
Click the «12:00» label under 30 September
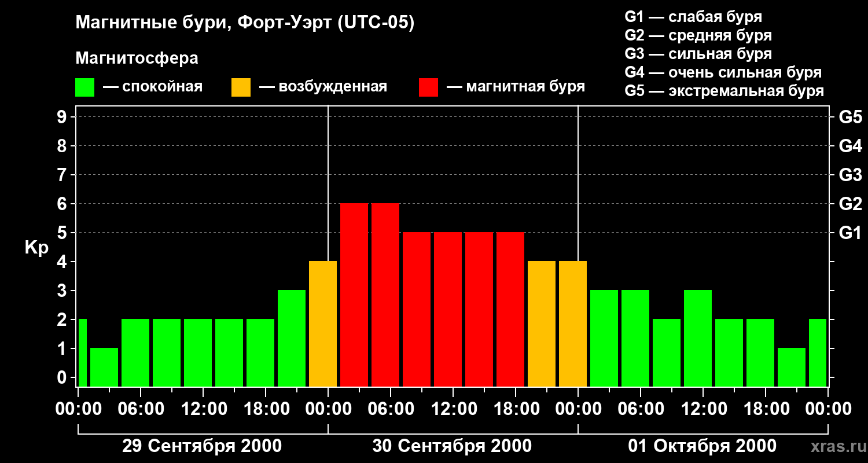(453, 409)
